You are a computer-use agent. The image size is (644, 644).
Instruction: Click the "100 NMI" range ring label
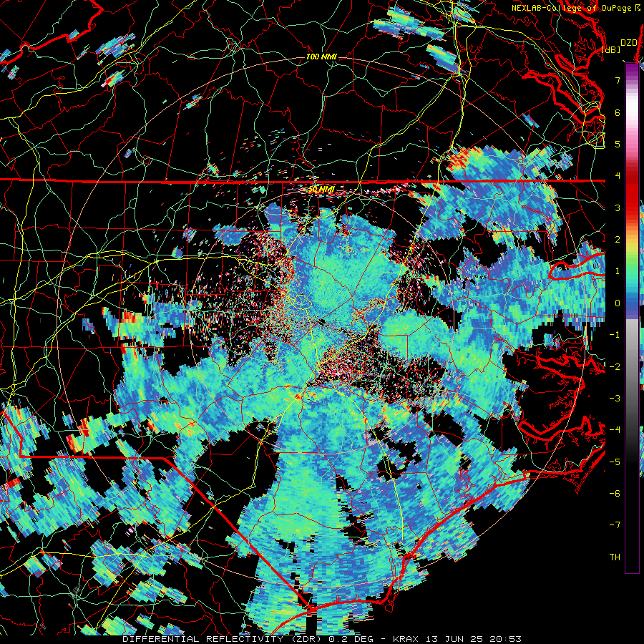click(x=321, y=57)
